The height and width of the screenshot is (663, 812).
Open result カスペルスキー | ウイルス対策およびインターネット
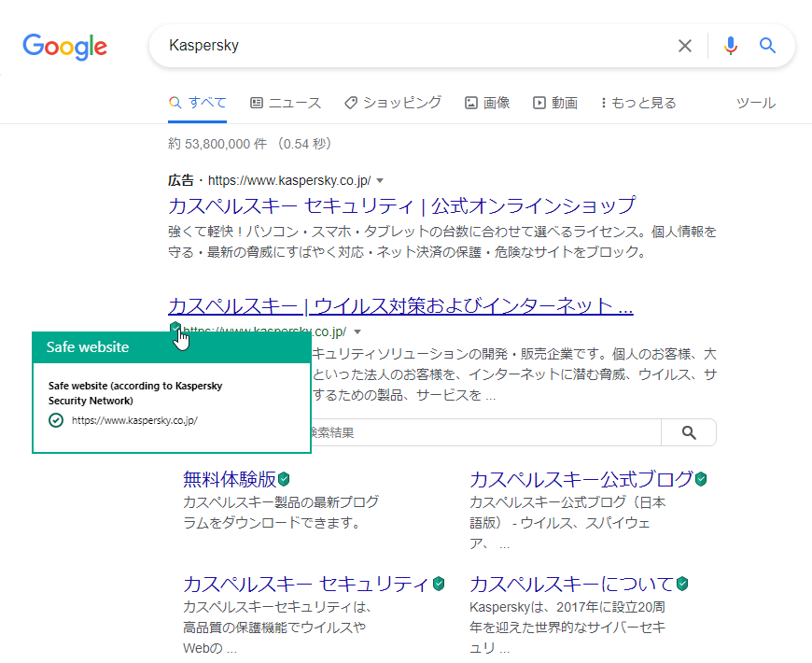(x=400, y=306)
